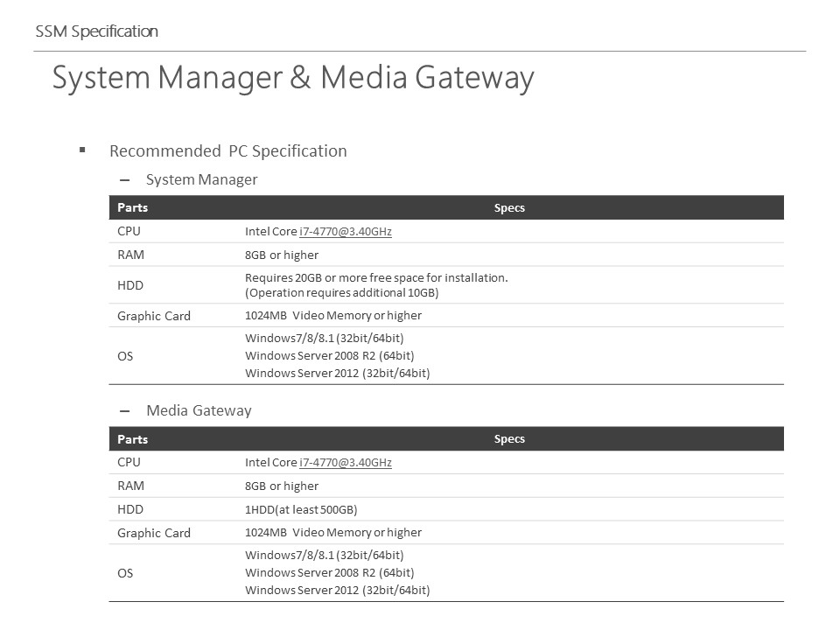Select the Media Gateway subsection heading
This screenshot has width=840, height=630.
point(199,410)
